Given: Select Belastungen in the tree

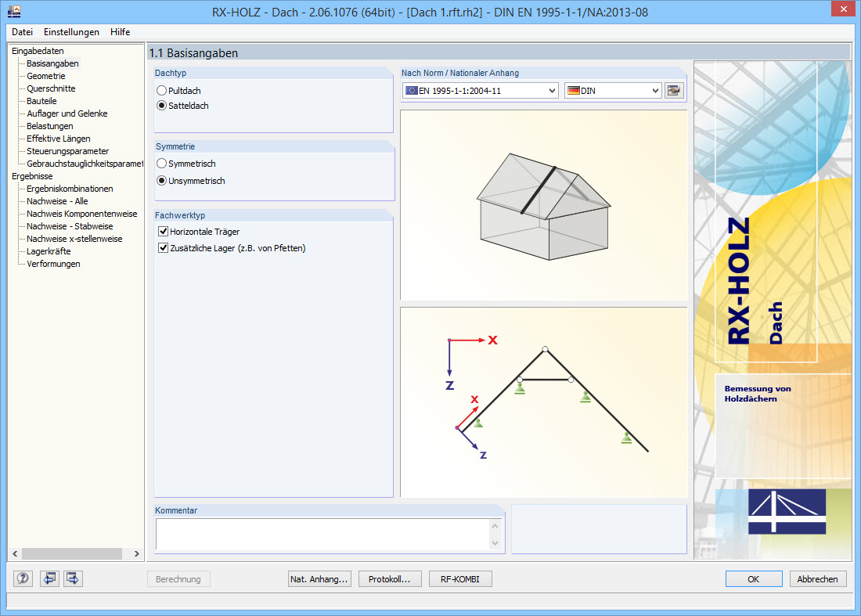Looking at the screenshot, I should click(x=49, y=126).
